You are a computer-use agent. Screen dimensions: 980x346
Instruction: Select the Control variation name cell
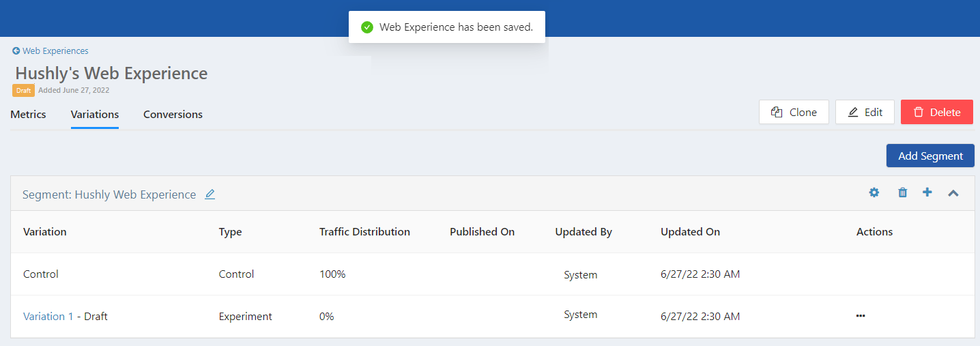pyautogui.click(x=41, y=274)
